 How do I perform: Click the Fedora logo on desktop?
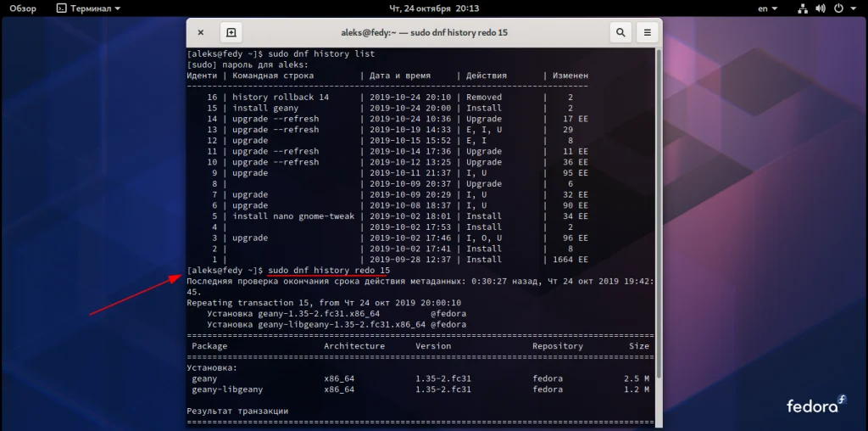pyautogui.click(x=816, y=405)
